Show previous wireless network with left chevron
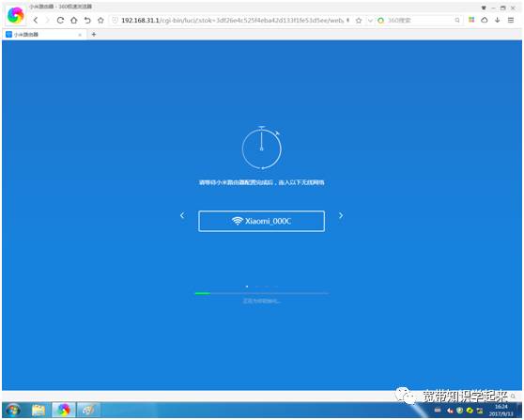Image resolution: width=524 pixels, height=420 pixels. (182, 215)
